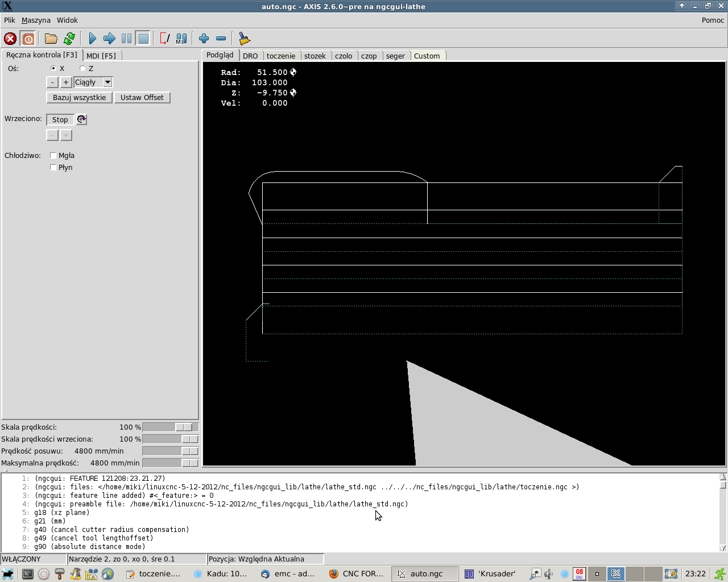Click the Z value -9.750 readout
This screenshot has width=728, height=582.
coord(272,93)
